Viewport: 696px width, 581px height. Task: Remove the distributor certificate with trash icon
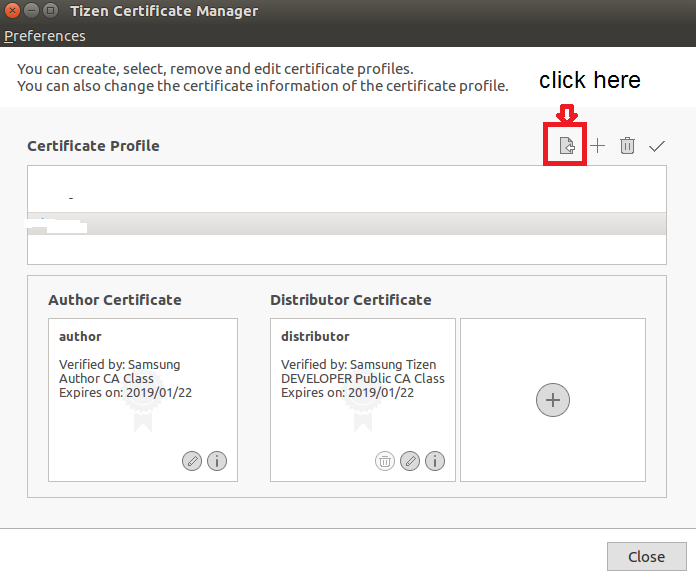(385, 461)
